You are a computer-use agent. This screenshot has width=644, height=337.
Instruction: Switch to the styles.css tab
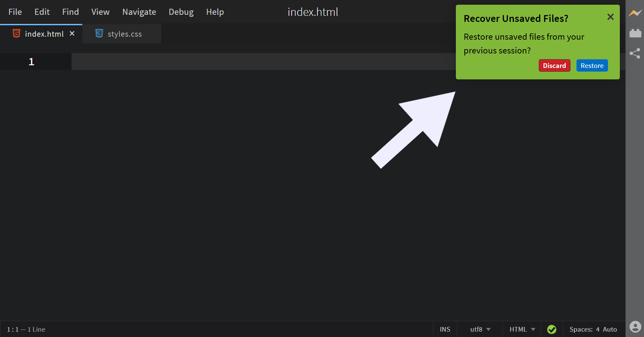[124, 33]
